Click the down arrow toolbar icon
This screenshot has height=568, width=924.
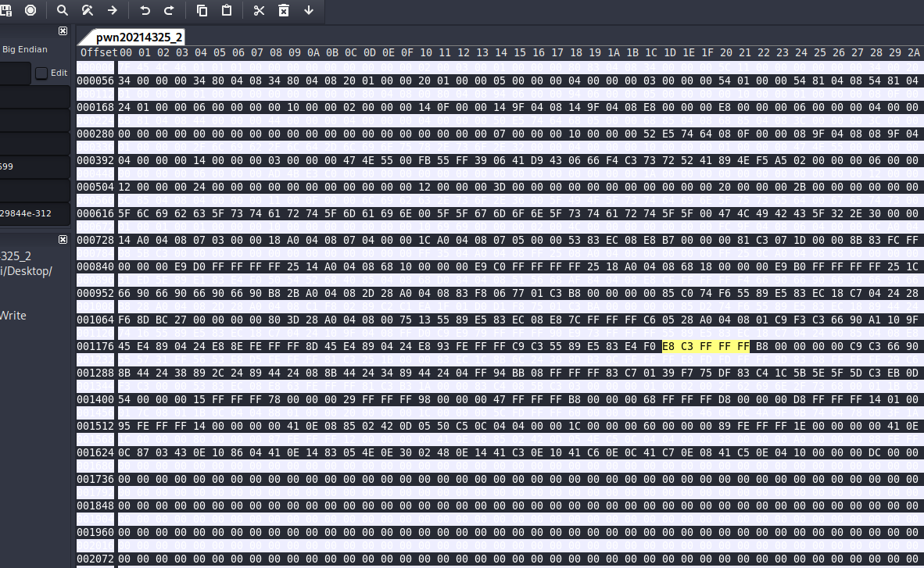308,10
